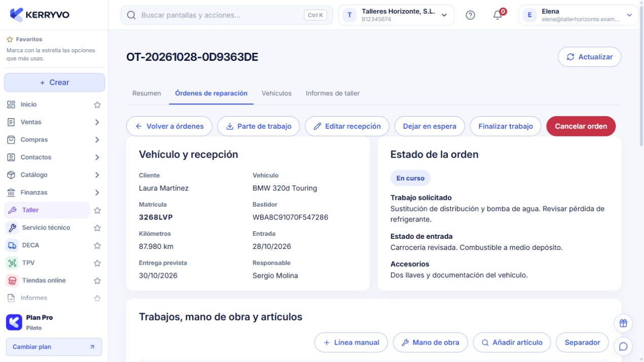
Task: Add a Línea manual
Action: coord(351,342)
